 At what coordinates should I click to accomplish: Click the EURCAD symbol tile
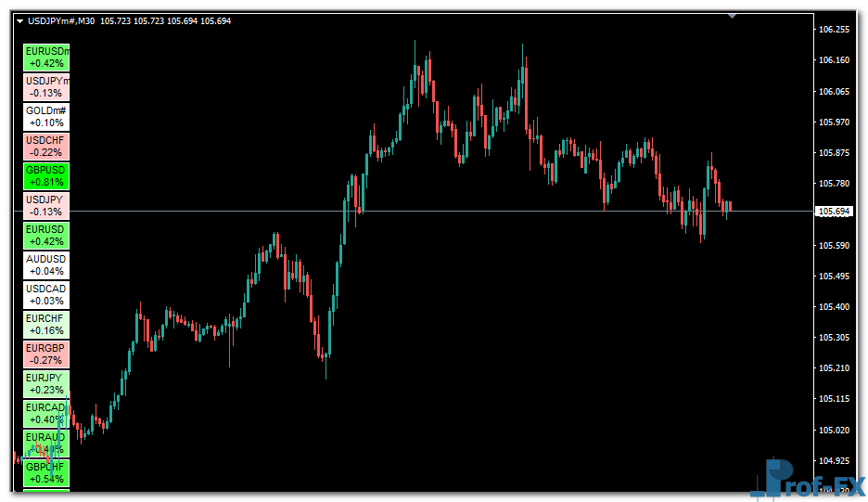[46, 414]
